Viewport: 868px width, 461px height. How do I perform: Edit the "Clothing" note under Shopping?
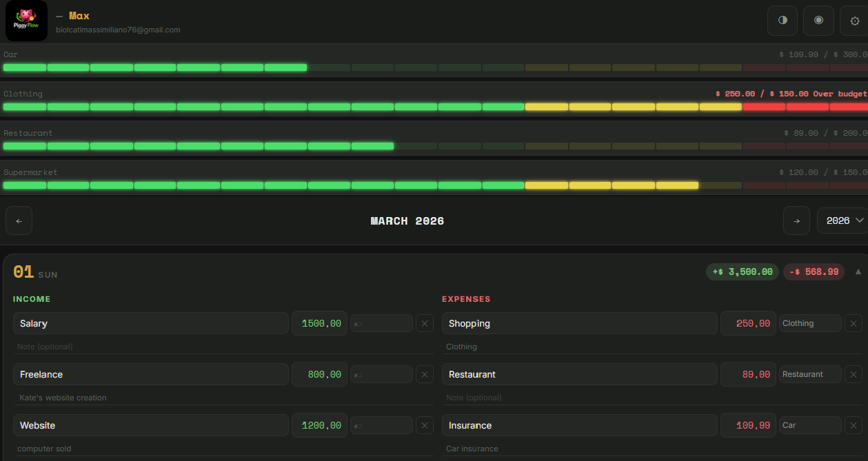[652, 347]
